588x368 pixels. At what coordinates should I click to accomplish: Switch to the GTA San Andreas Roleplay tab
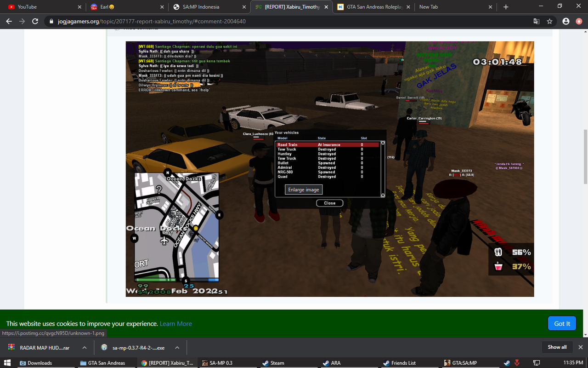(373, 7)
